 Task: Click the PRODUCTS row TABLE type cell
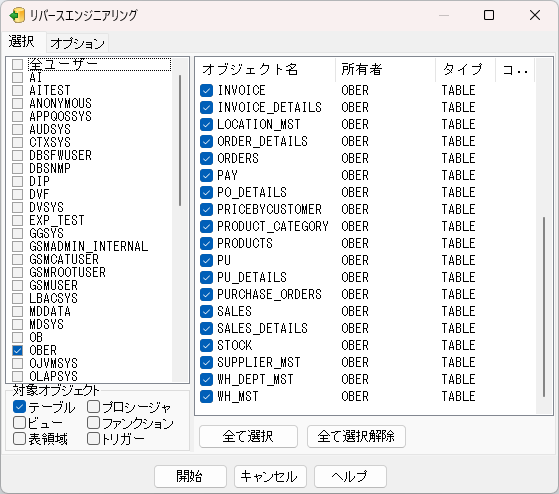(x=458, y=243)
